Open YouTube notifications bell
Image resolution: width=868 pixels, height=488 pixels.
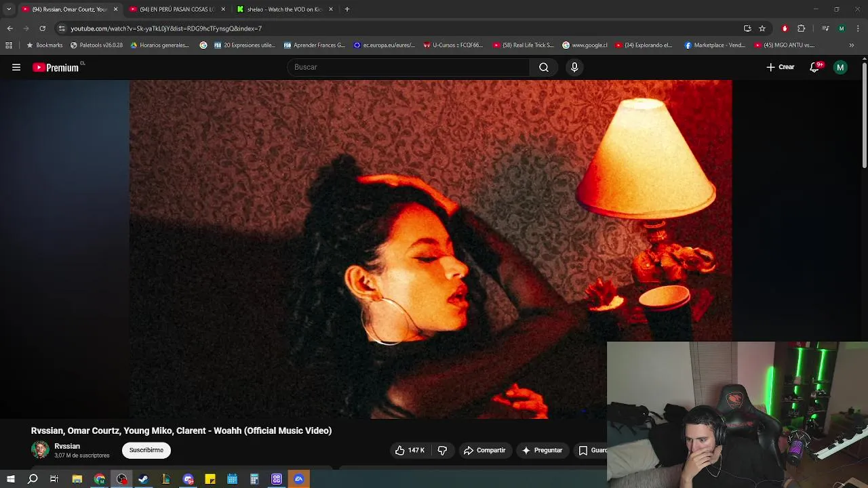(815, 67)
